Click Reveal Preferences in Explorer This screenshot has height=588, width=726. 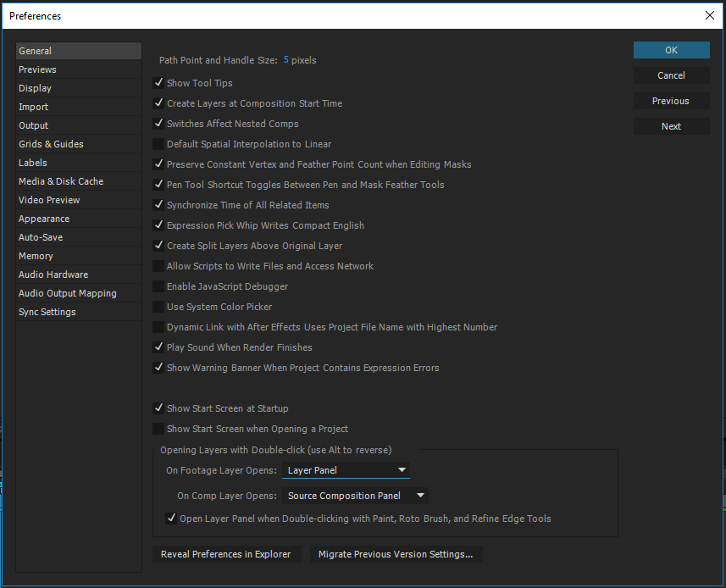pos(225,554)
